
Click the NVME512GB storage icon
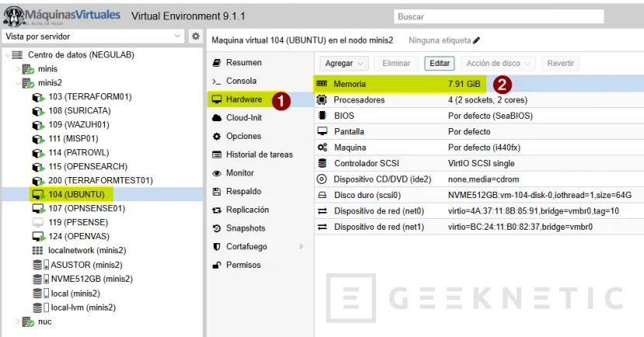point(40,279)
